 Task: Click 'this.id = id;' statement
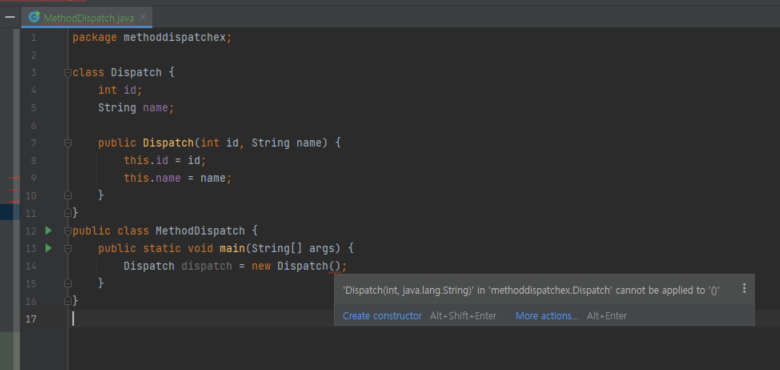pos(165,161)
